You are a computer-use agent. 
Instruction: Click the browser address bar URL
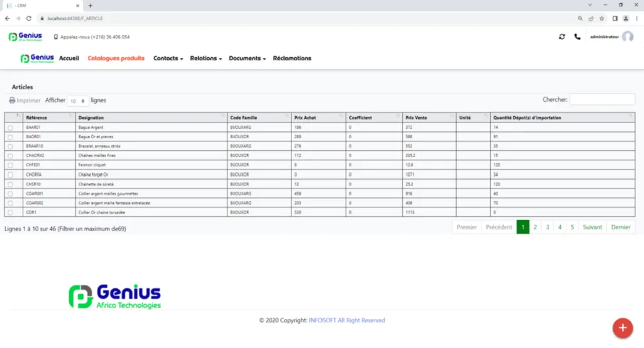click(75, 18)
